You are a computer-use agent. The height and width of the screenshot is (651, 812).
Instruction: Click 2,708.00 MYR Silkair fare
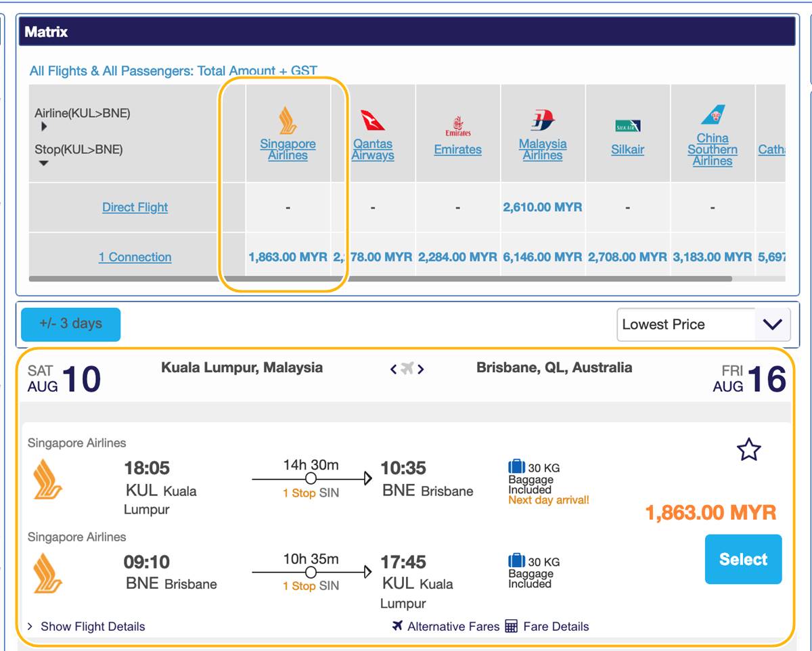point(628,257)
